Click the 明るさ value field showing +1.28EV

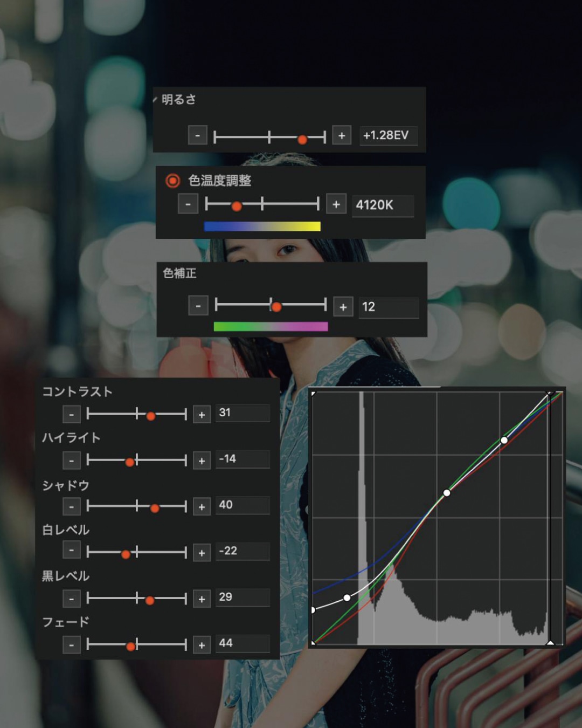(388, 135)
